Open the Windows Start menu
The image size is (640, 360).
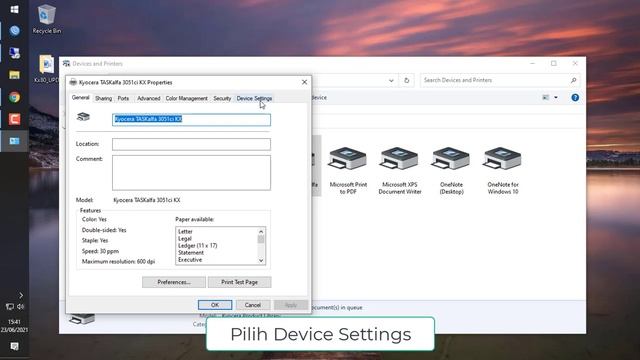(x=14, y=9)
